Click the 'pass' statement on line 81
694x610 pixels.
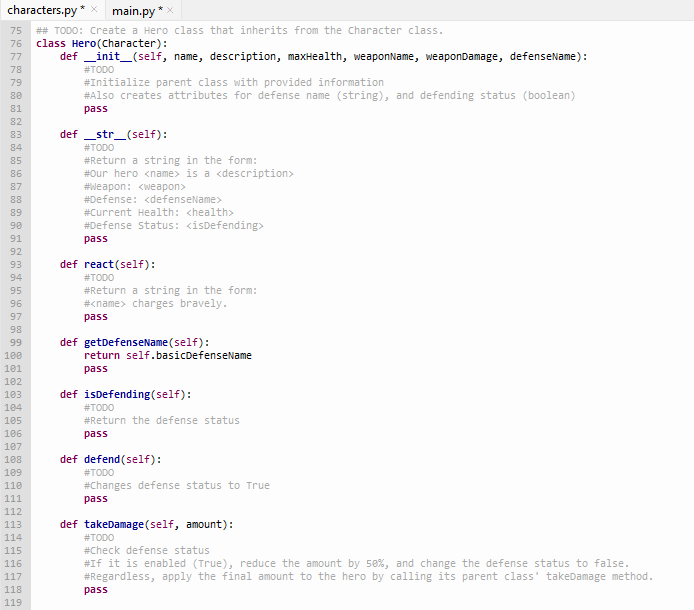(96, 109)
